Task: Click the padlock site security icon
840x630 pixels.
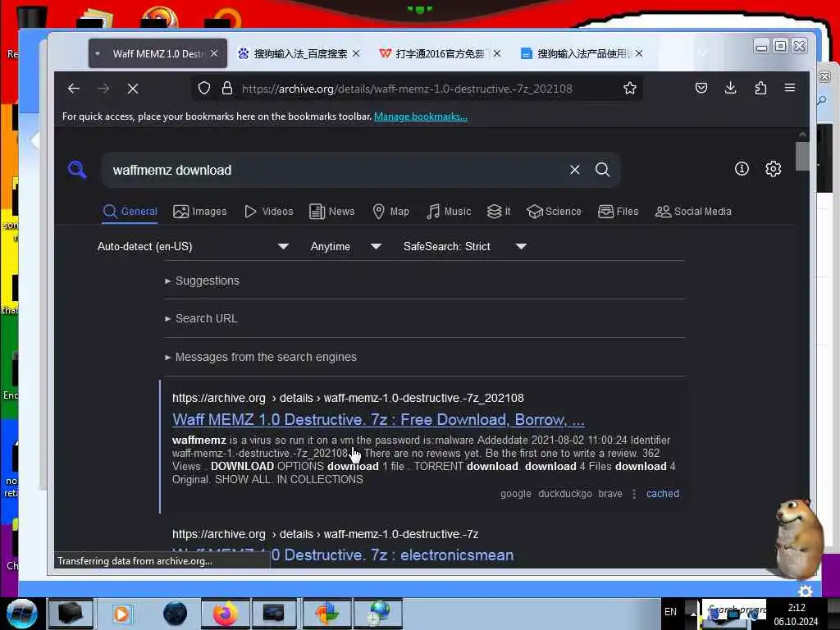Action: (x=227, y=89)
